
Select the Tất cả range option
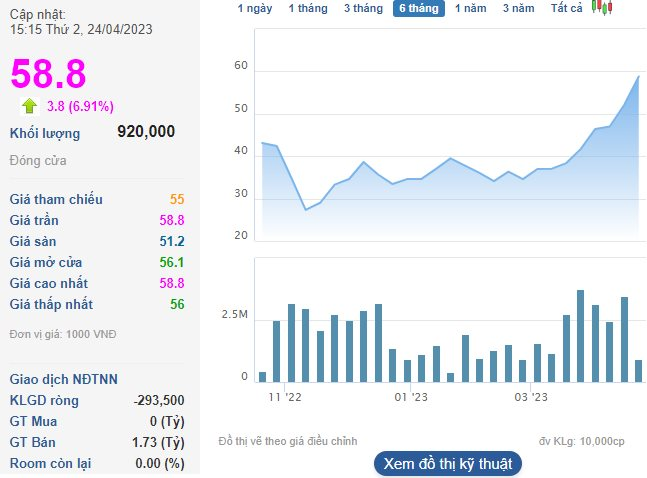[x=567, y=8]
